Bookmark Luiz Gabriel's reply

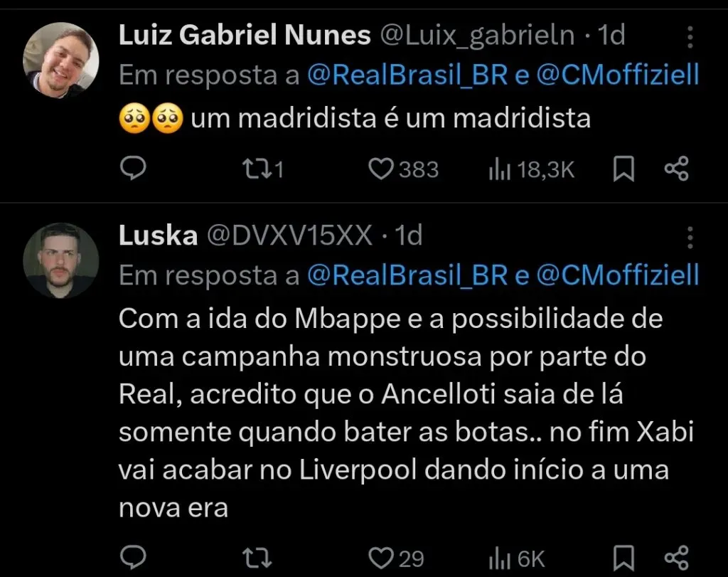click(623, 169)
